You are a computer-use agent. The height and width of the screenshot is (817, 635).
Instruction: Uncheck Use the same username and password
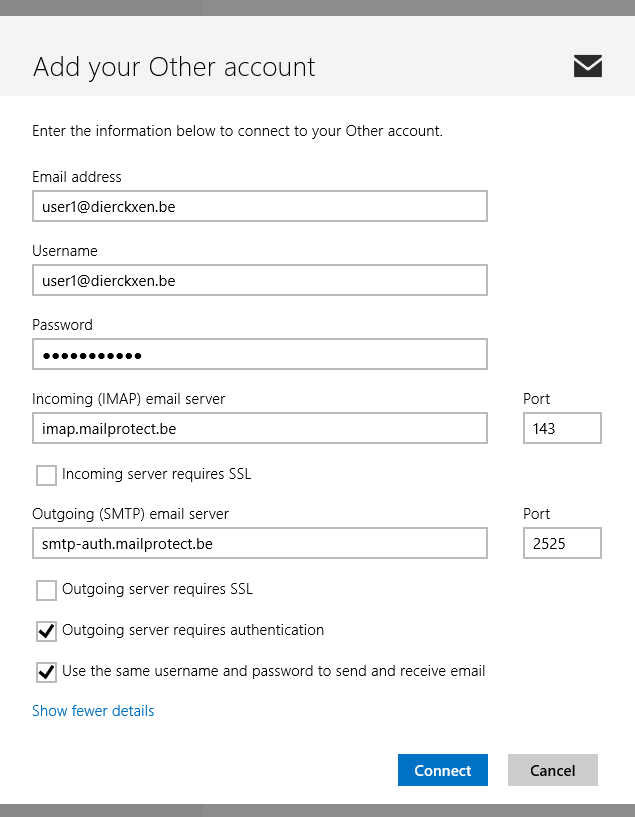(x=46, y=672)
